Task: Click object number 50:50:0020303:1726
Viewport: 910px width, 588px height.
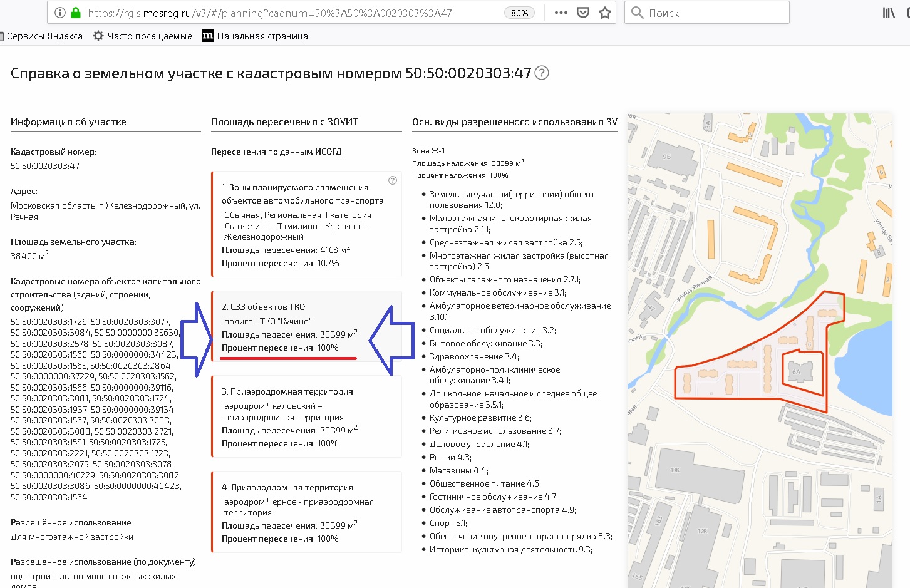Action: pyautogui.click(x=49, y=322)
